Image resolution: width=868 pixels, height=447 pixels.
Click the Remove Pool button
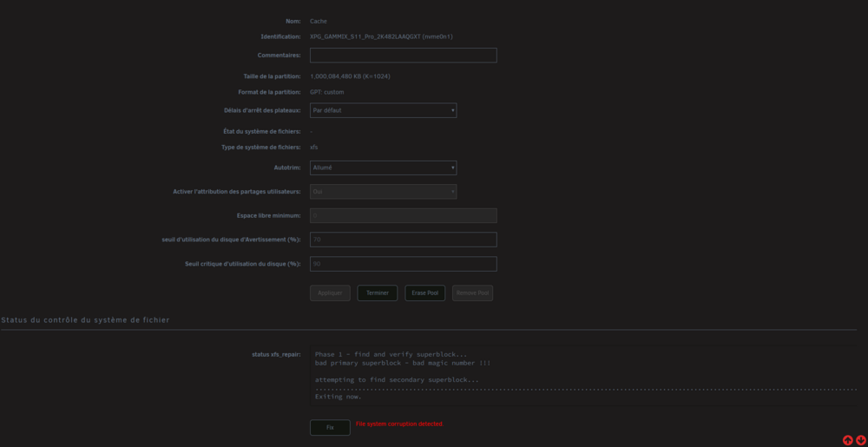(x=473, y=293)
